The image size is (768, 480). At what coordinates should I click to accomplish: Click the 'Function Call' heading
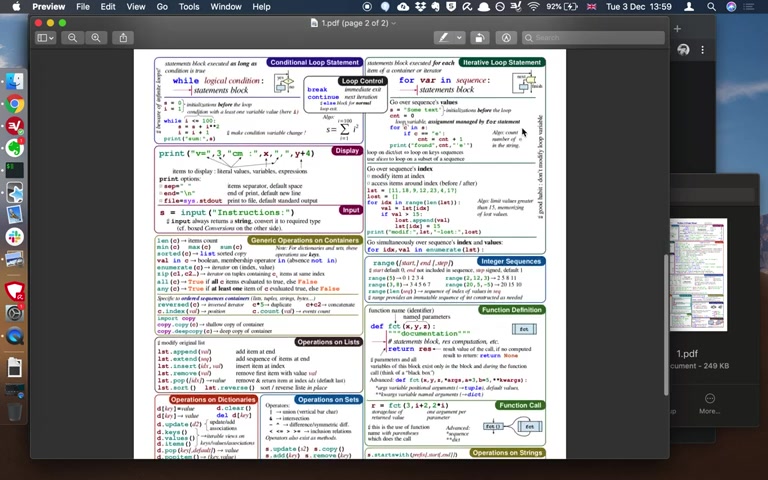520,405
